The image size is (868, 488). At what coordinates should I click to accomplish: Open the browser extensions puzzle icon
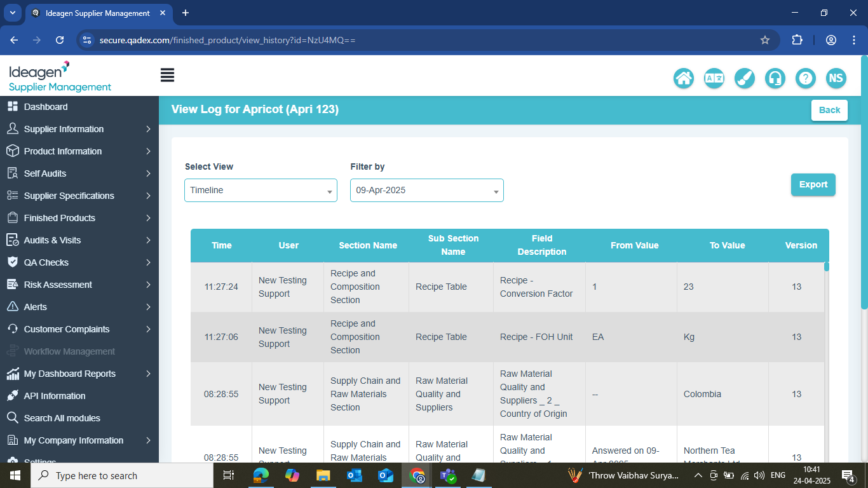point(797,40)
